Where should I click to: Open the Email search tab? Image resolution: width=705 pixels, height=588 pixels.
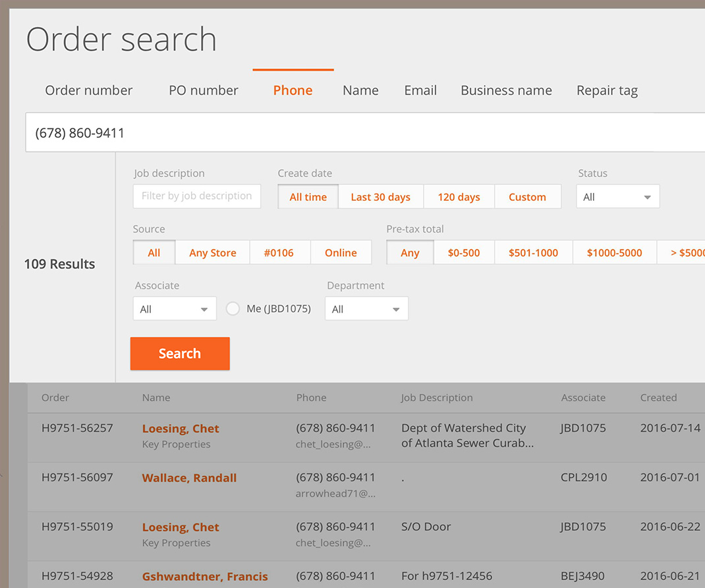click(420, 90)
